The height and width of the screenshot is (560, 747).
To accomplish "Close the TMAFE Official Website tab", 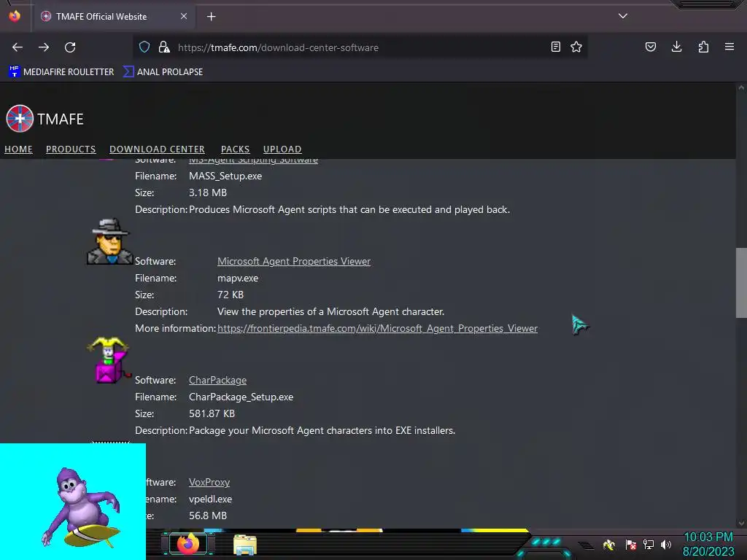I will [184, 16].
